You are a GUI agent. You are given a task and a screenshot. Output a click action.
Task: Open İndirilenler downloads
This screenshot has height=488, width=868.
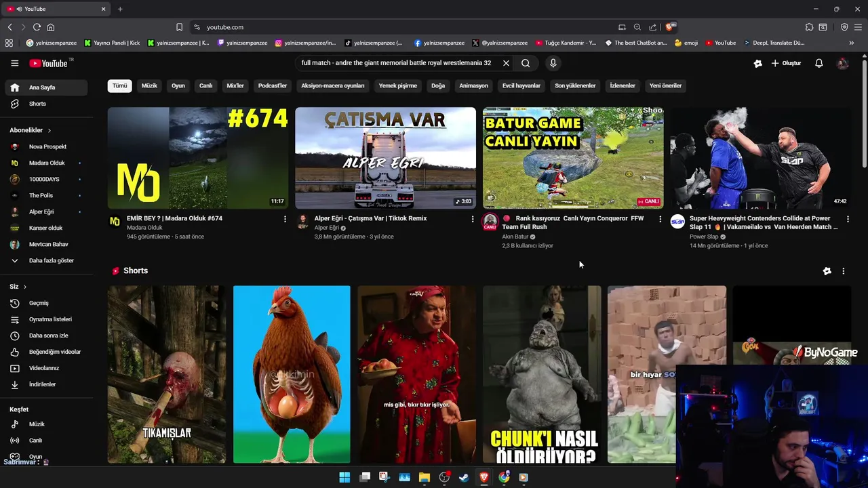(x=46, y=384)
